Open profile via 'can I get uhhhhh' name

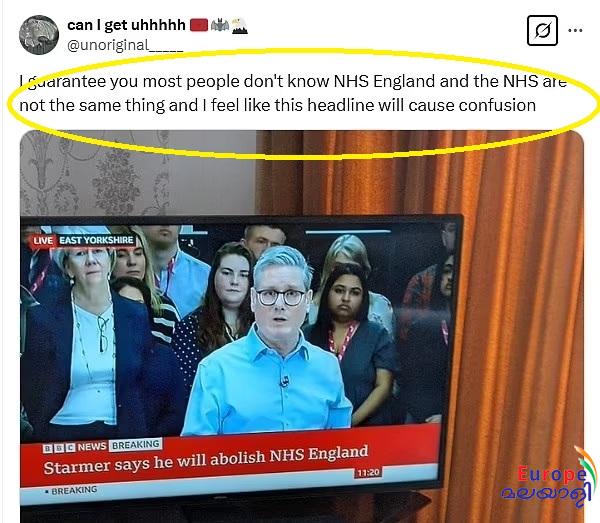pyautogui.click(x=126, y=25)
